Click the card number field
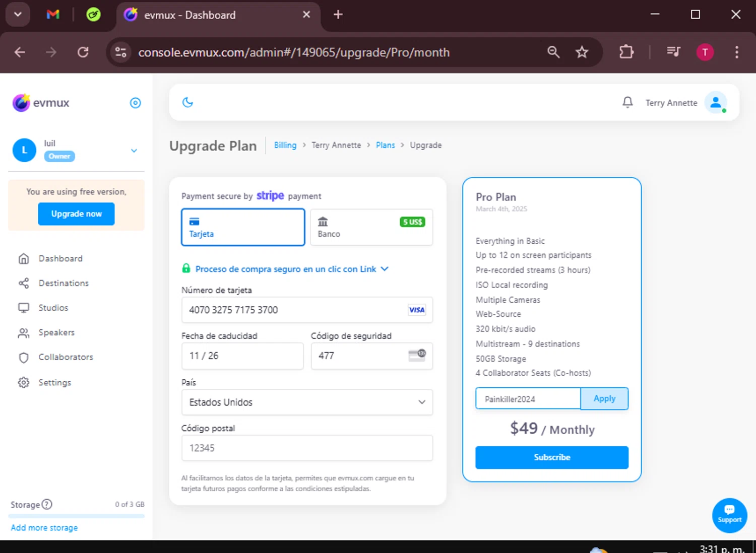This screenshot has width=756, height=553. tap(307, 310)
